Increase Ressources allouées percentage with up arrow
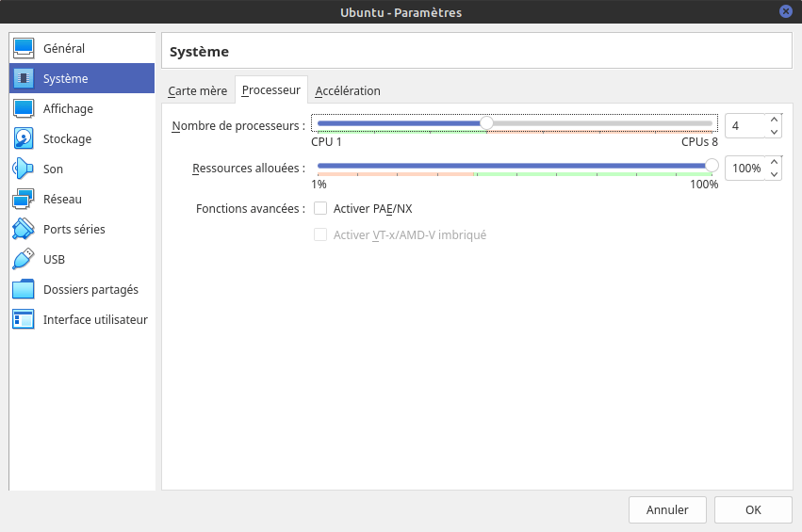Viewport: 802px width, 532px height. (774, 162)
